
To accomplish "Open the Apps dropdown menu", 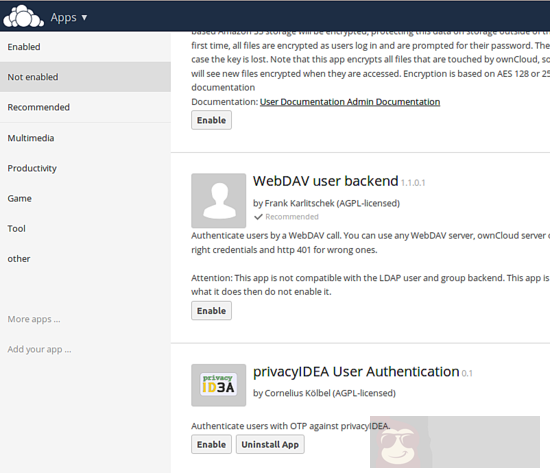I will [x=69, y=17].
